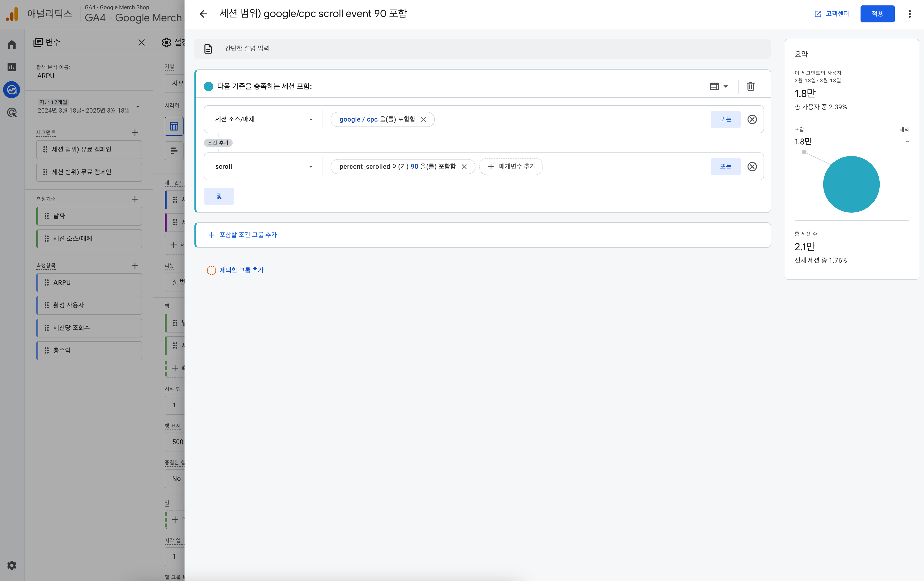924x581 pixels.
Task: Open the 고객센터 help link
Action: point(832,14)
